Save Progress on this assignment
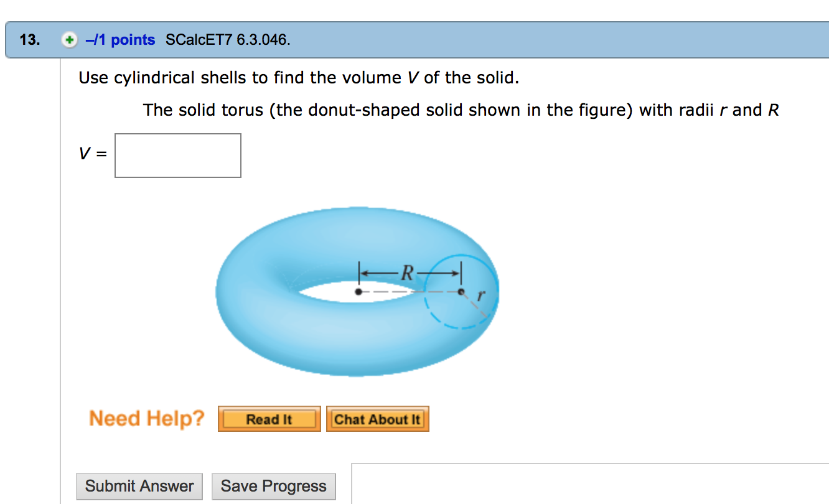This screenshot has height=504, width=829. (x=273, y=486)
